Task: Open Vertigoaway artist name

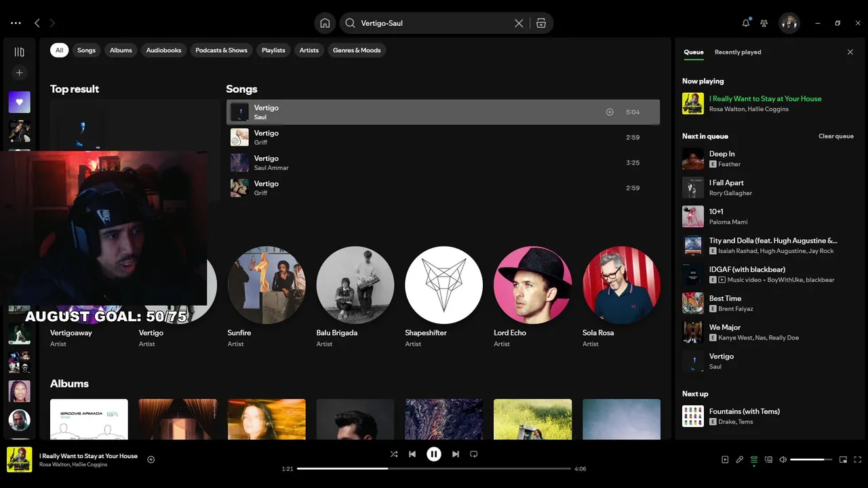Action: point(71,333)
